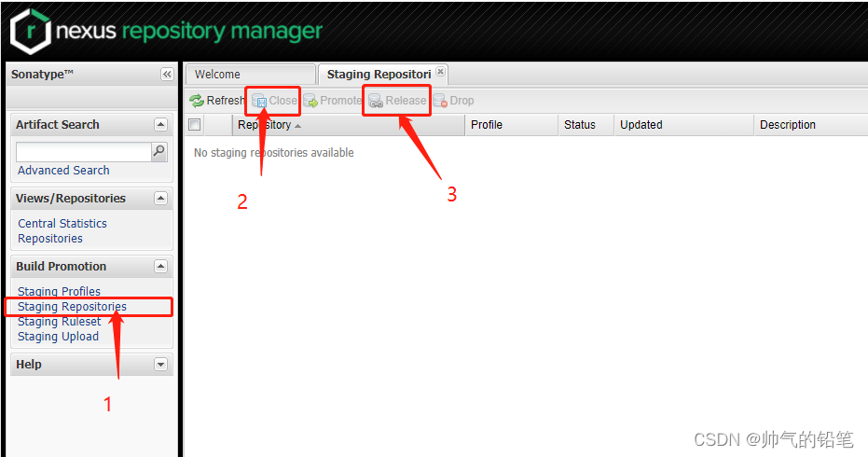Viewport: 868px width, 457px height.
Task: Collapse the Artifact Search section
Action: tap(160, 125)
